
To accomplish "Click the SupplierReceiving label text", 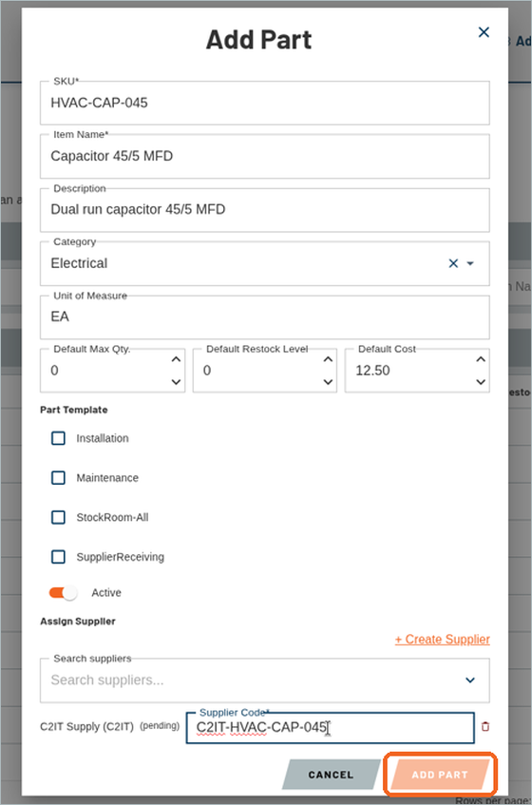I will (x=120, y=557).
